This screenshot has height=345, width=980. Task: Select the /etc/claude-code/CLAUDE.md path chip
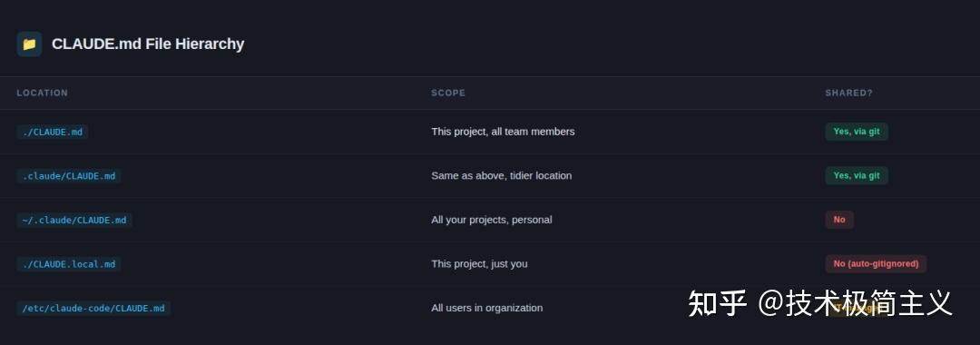tap(93, 308)
